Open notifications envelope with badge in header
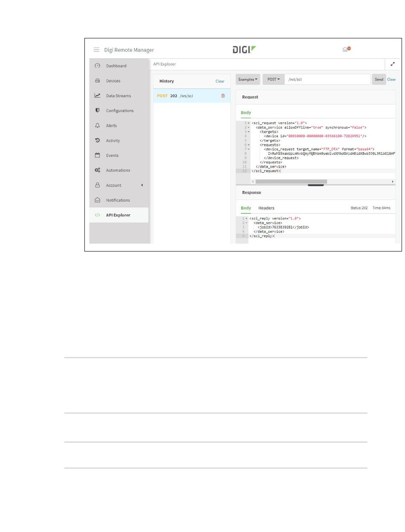405x532 pixels. pyautogui.click(x=346, y=49)
